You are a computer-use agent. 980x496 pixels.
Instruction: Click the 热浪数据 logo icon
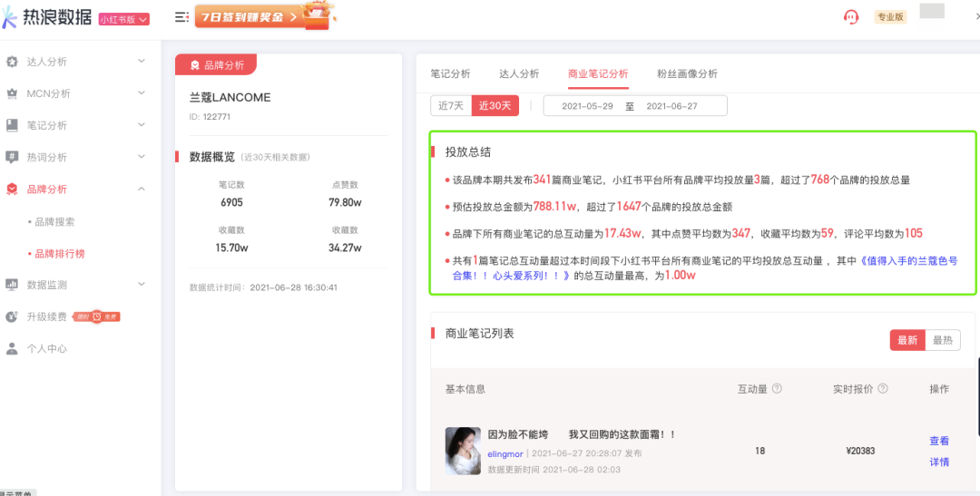pos(9,19)
